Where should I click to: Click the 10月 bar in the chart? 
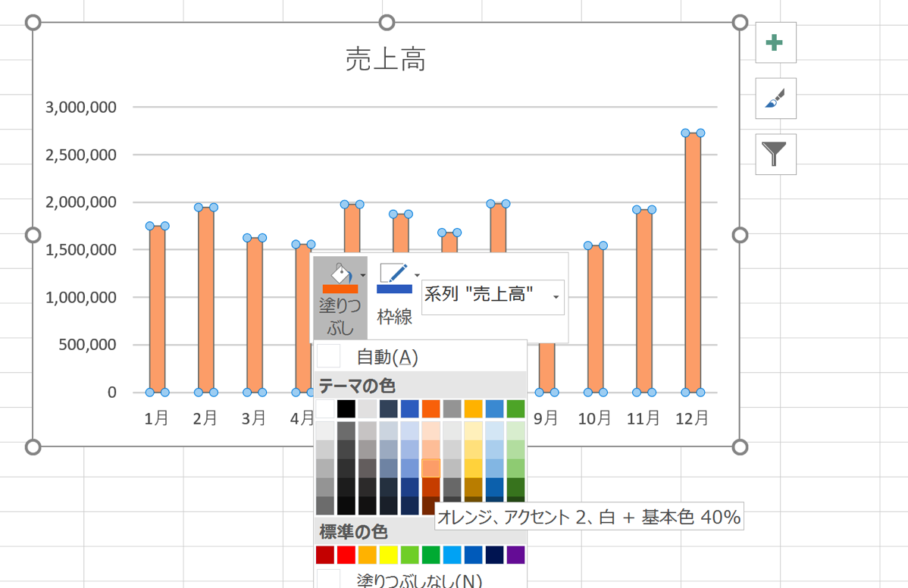click(595, 319)
